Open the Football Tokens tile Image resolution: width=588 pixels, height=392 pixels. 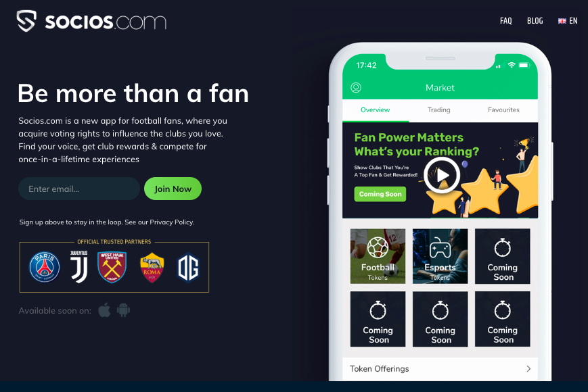point(378,256)
